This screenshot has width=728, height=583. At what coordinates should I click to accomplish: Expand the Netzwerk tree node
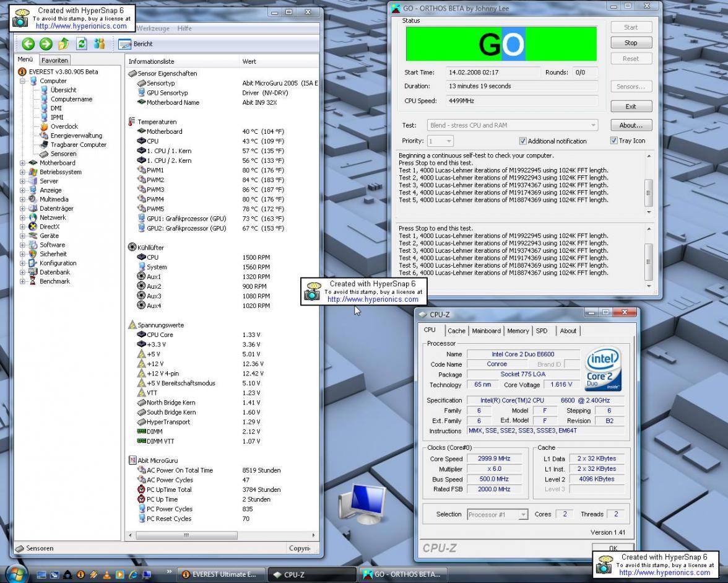point(22,217)
